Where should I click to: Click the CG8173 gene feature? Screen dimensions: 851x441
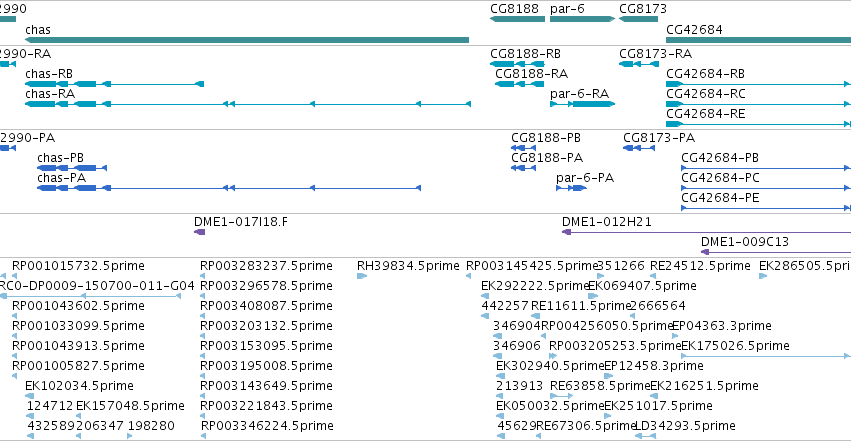pos(638,19)
